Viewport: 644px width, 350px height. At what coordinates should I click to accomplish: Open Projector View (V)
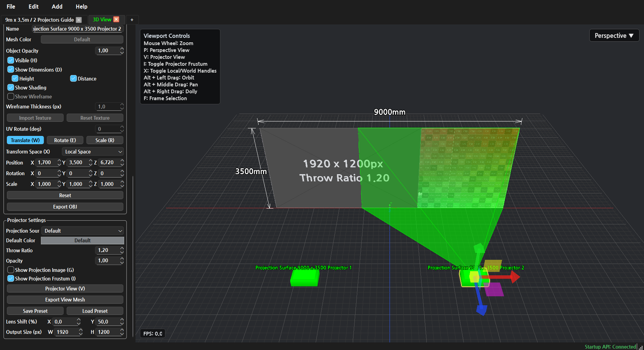point(65,289)
